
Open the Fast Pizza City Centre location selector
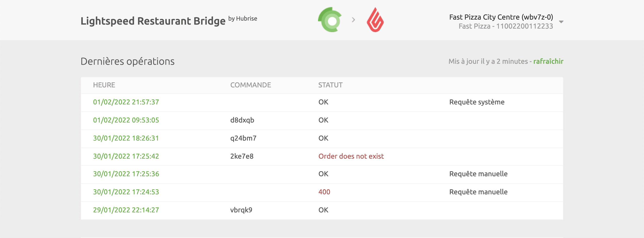point(501,21)
